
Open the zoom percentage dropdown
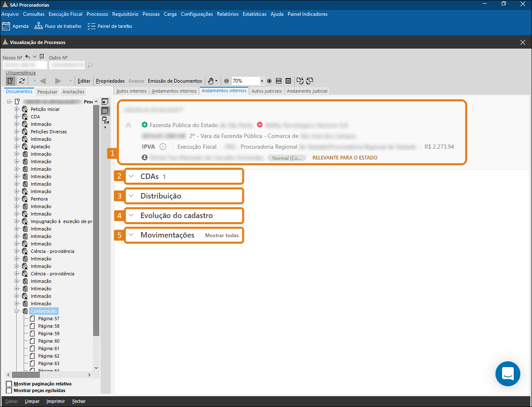pos(262,81)
